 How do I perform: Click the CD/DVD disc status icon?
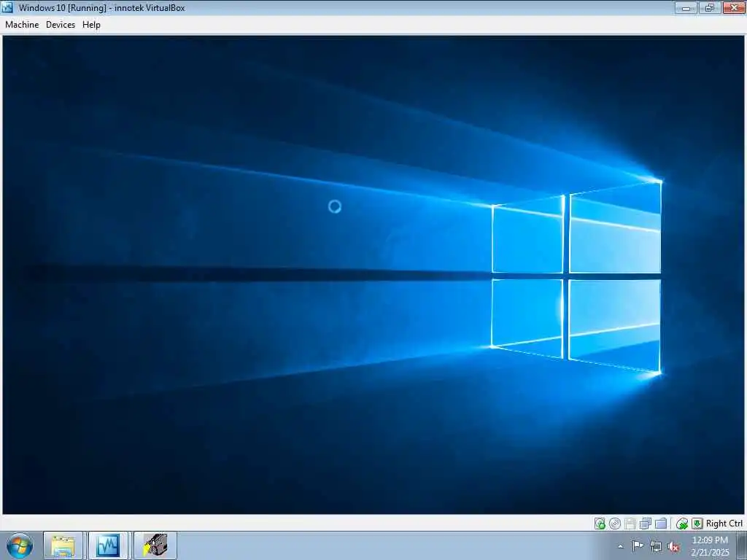615,524
